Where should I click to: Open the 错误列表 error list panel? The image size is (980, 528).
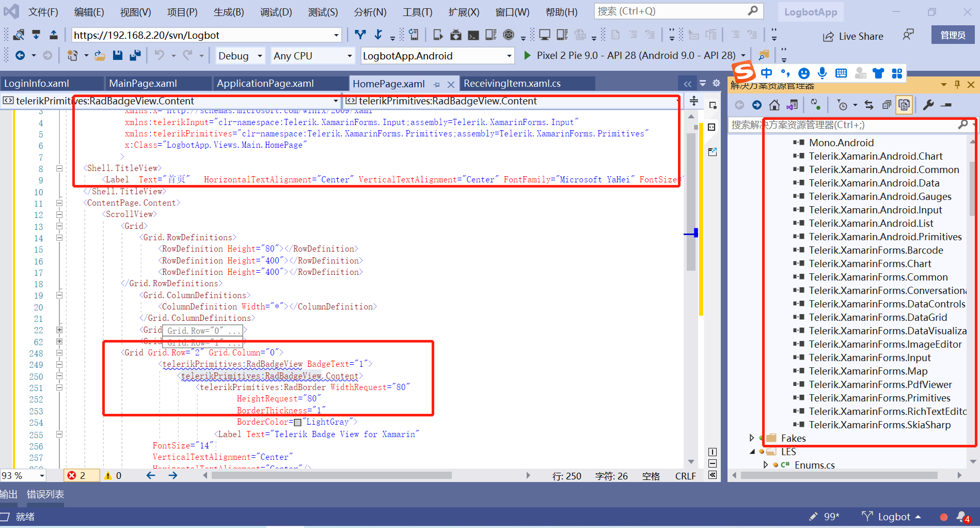click(45, 494)
